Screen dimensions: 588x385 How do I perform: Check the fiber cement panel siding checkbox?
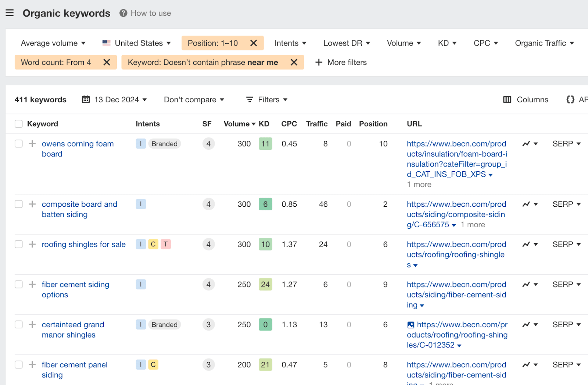(x=18, y=364)
